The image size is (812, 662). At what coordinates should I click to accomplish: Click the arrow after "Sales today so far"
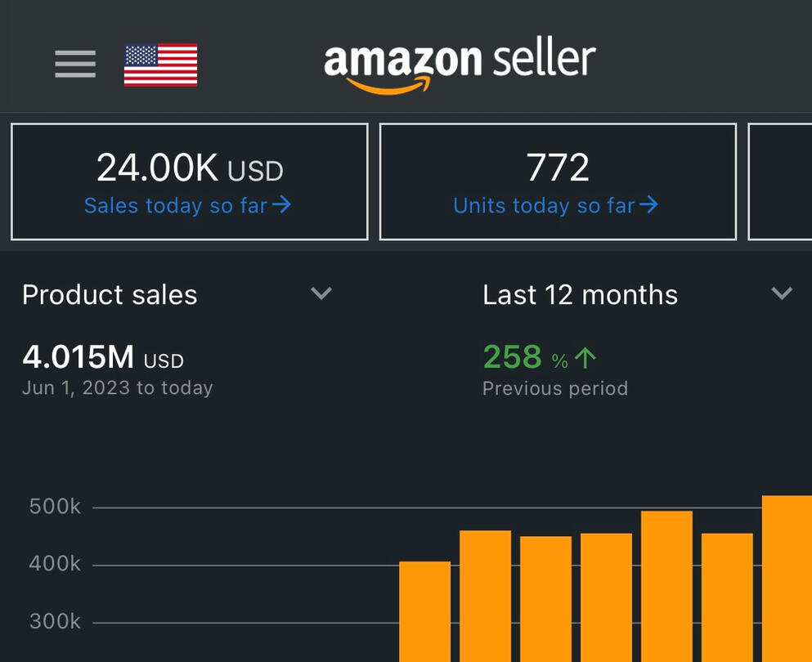[x=281, y=205]
